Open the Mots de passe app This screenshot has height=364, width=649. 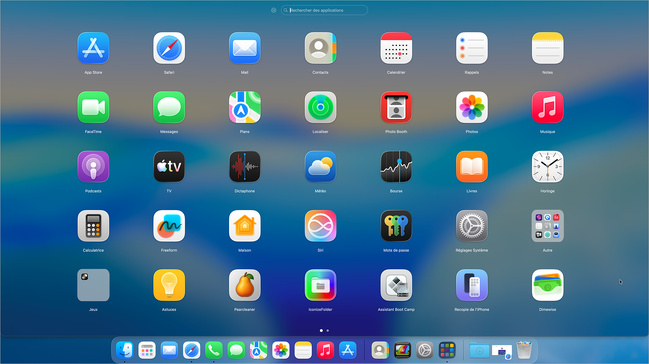click(x=396, y=226)
